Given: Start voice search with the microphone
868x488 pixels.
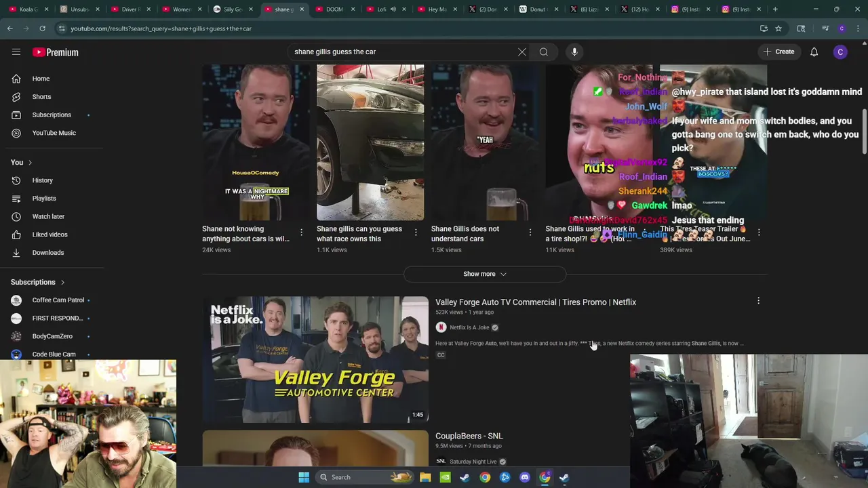Looking at the screenshot, I should [574, 52].
